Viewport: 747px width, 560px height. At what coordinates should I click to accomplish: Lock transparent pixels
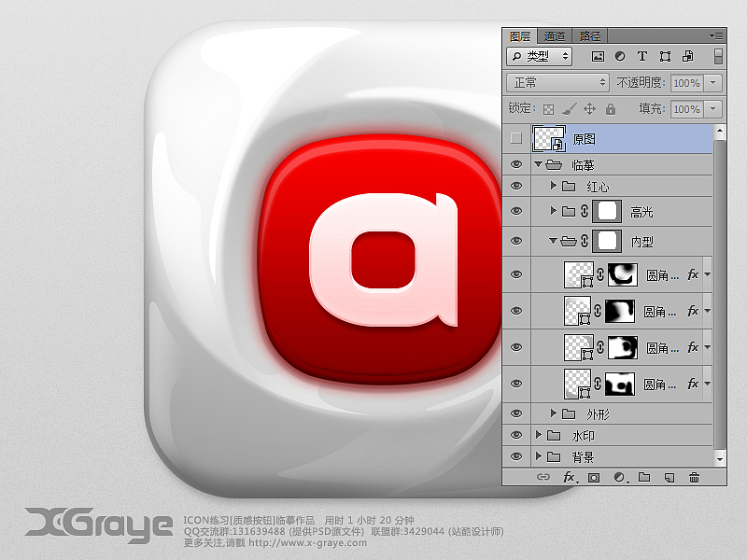(548, 109)
